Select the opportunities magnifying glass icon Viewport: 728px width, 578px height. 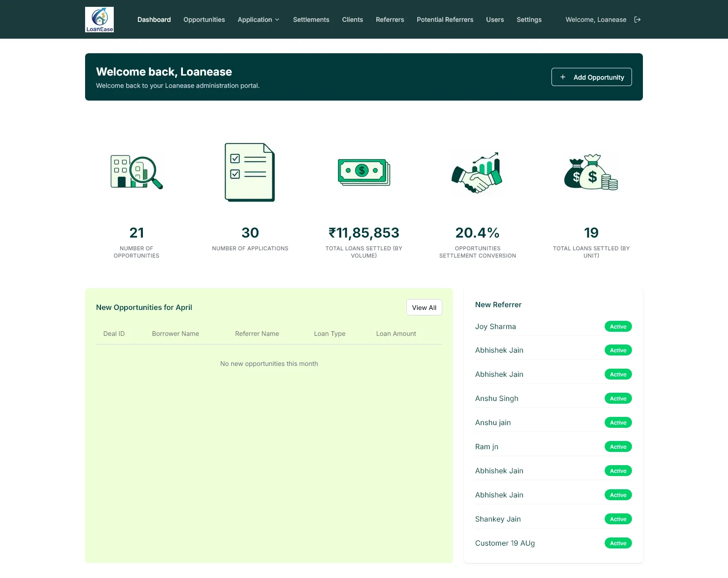136,172
